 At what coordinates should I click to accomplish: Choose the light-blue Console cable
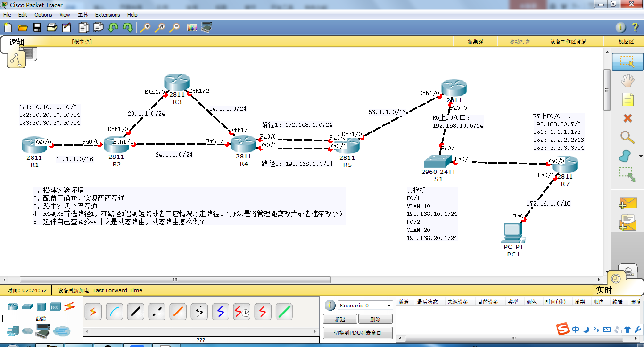click(115, 312)
